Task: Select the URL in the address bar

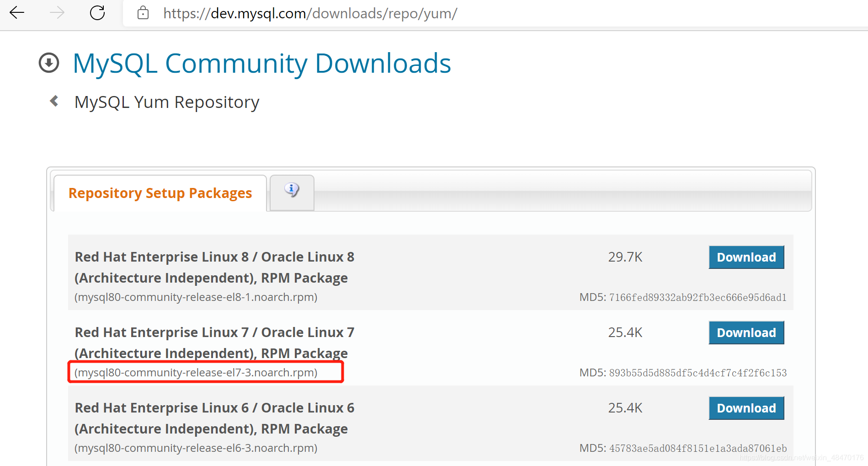Action: pyautogui.click(x=310, y=13)
